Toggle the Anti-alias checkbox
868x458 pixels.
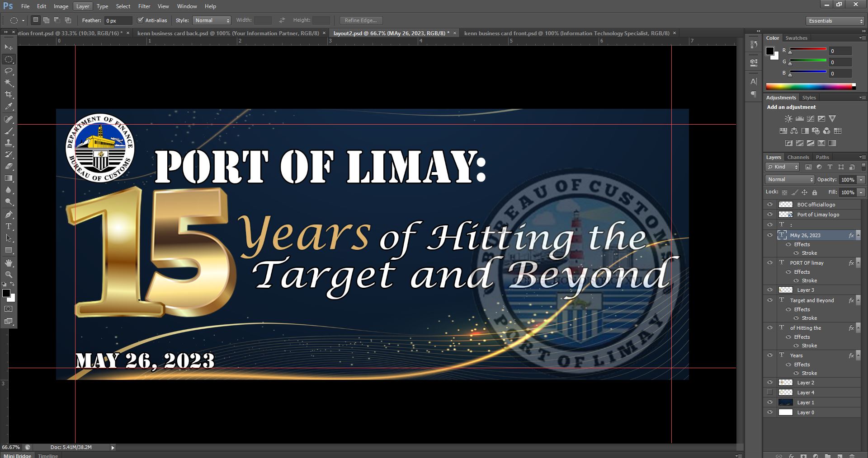(x=140, y=20)
